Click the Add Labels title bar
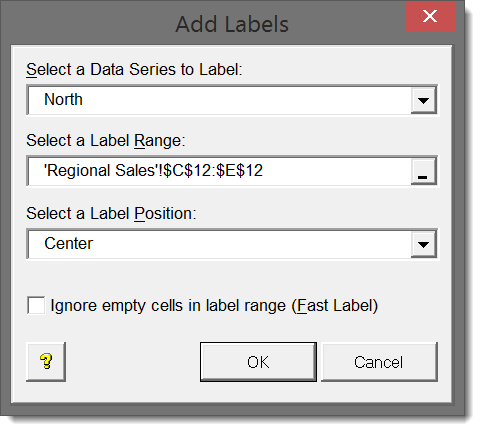The width and height of the screenshot is (480, 431). point(232,24)
